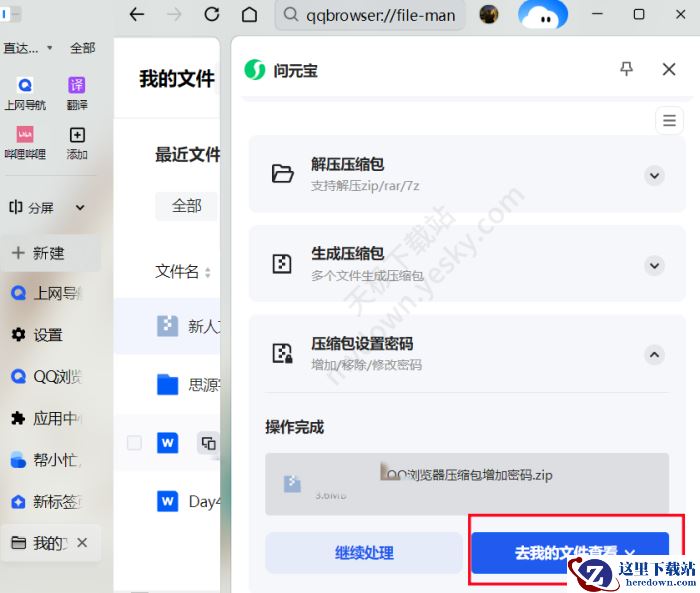The width and height of the screenshot is (700, 593).
Task: Open the Day4 Word document
Action: [x=168, y=501]
